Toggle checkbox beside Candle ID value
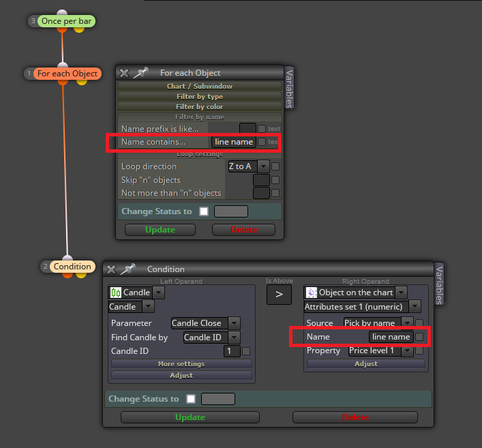482x448 pixels. pyautogui.click(x=246, y=351)
